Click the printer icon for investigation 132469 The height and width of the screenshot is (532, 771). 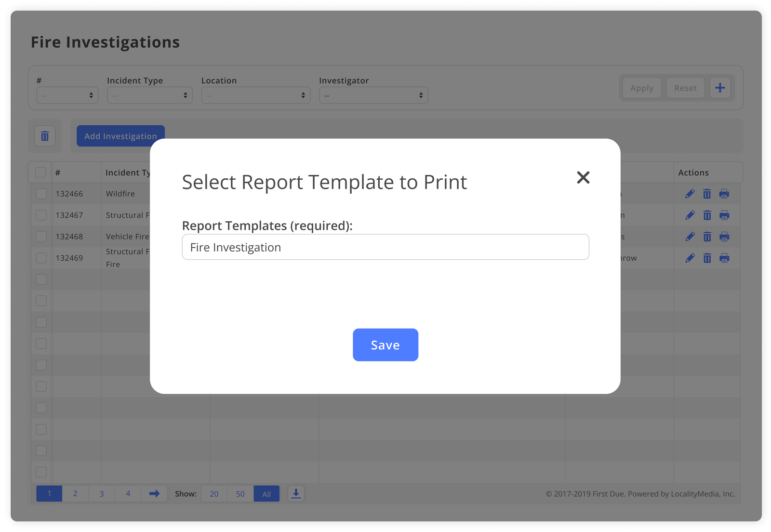(724, 258)
